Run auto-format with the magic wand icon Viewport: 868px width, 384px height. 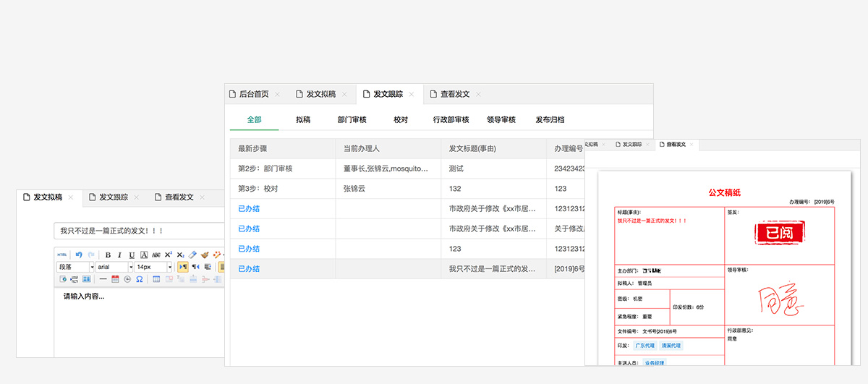[217, 255]
